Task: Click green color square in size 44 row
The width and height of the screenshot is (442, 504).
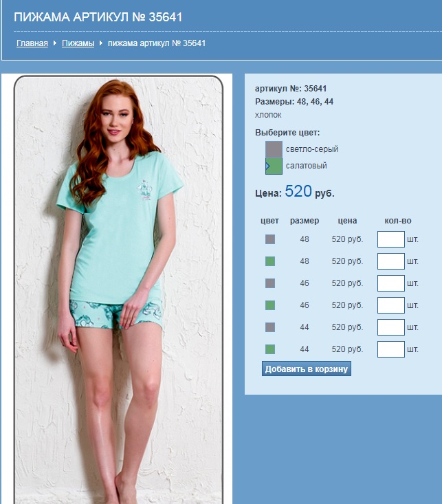Action: (x=270, y=349)
